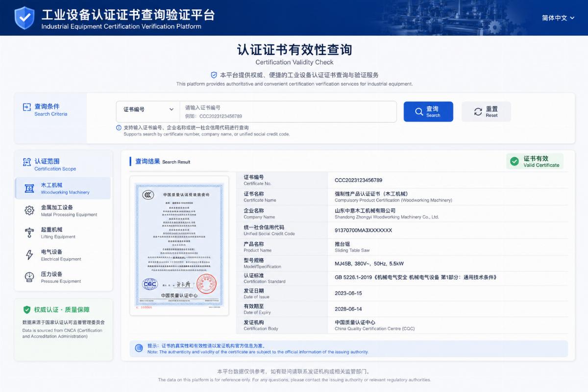Click the magnifier icon in Search button

pos(419,112)
